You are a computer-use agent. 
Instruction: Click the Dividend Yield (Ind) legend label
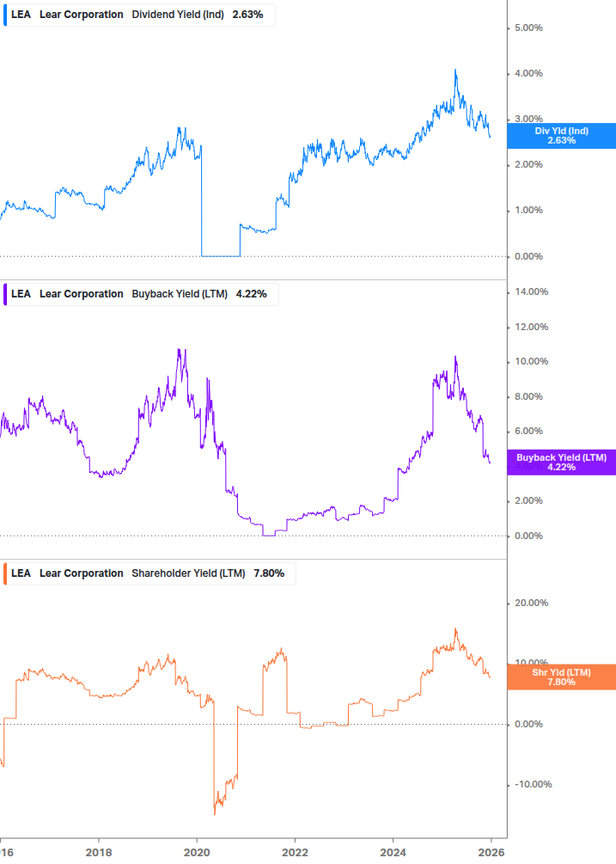click(178, 15)
